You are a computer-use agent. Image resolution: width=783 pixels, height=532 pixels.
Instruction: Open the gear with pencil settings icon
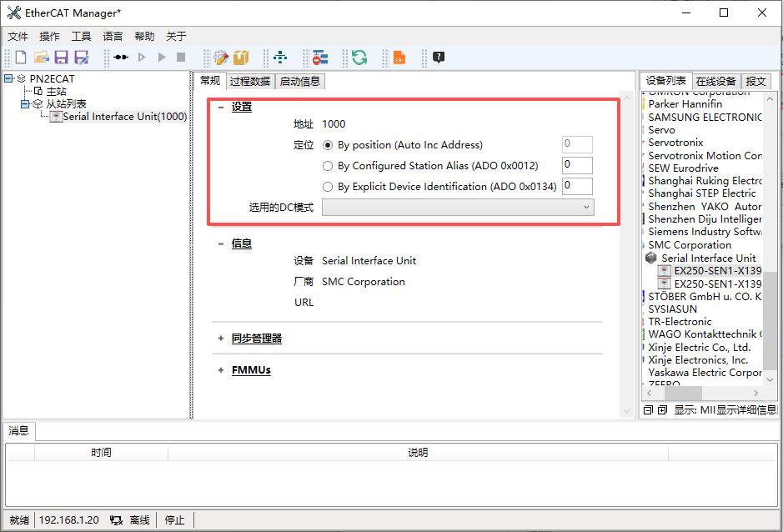(221, 58)
